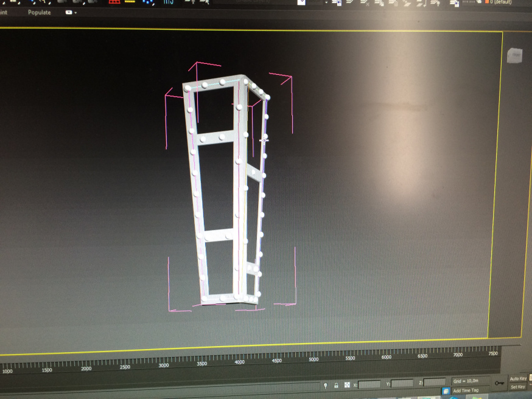The height and width of the screenshot is (399, 532).
Task: Switch to the Object Paint ribbon tab
Action: (x=5, y=12)
